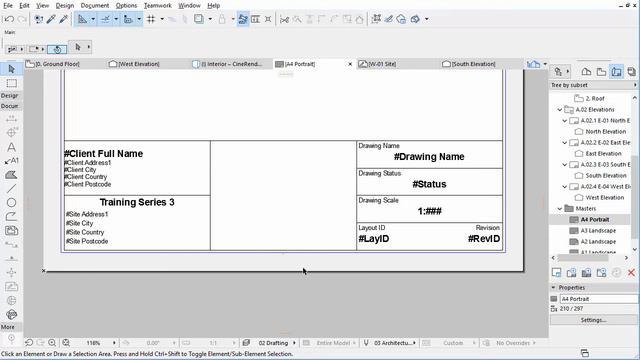Click the #Drawing Name autotext on layout
Screen dimensions: 640x360
[429, 157]
